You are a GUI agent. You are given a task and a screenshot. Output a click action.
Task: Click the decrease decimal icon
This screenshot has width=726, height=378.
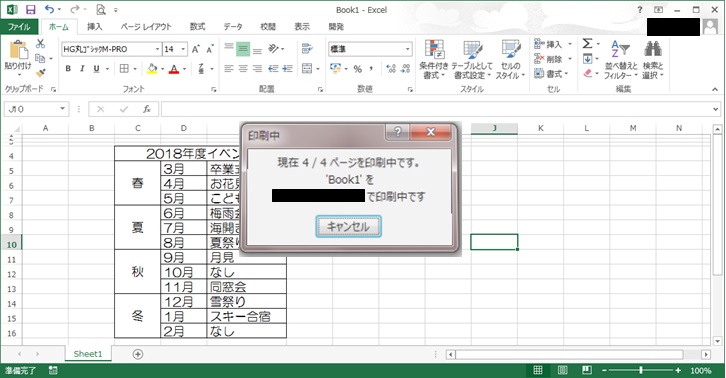pyautogui.click(x=406, y=69)
